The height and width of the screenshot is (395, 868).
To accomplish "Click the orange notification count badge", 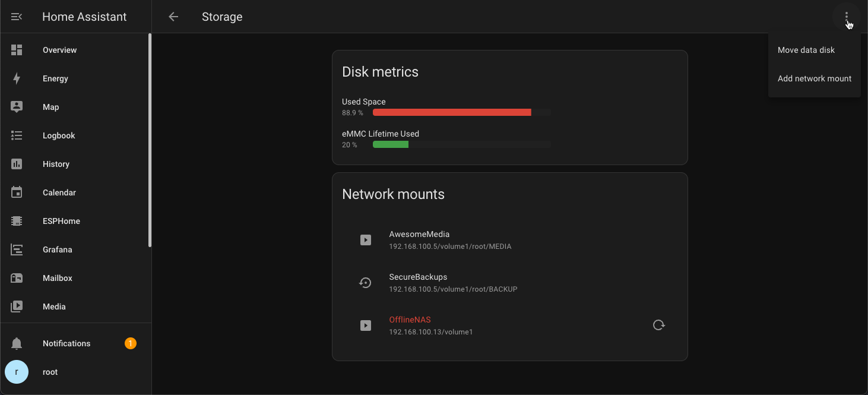I will 131,343.
